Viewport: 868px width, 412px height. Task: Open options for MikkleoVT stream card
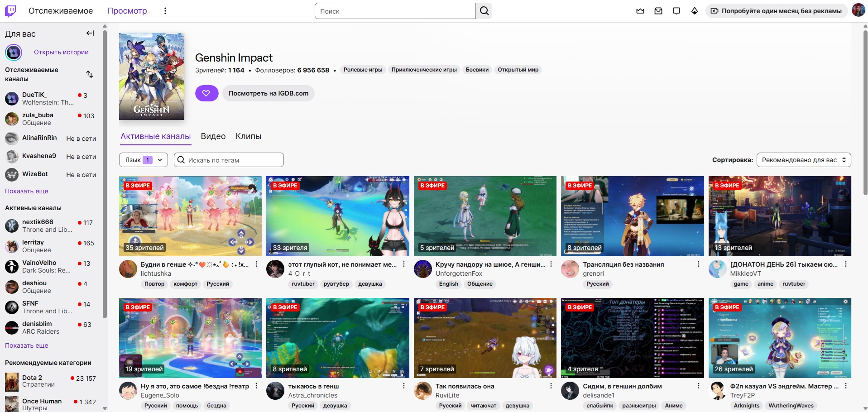[x=846, y=264]
